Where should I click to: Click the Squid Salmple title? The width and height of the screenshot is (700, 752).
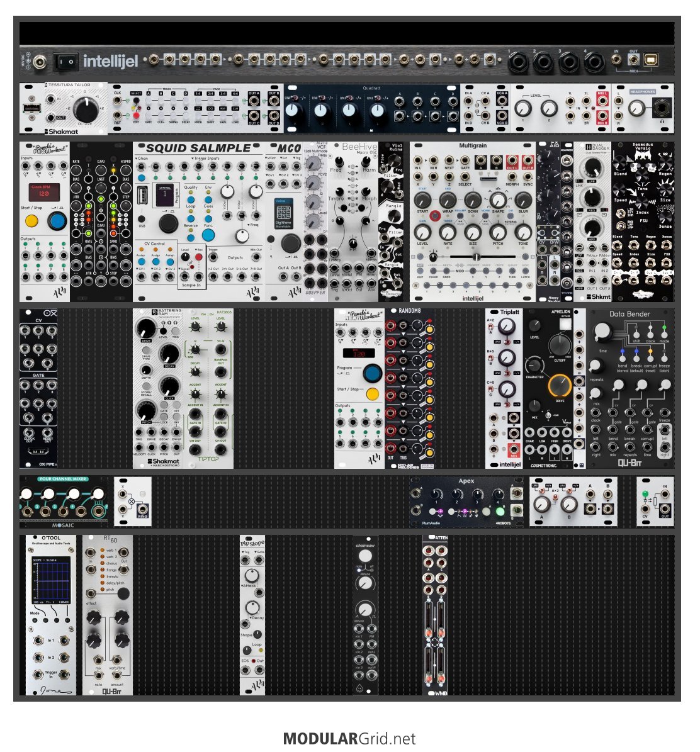coord(198,148)
